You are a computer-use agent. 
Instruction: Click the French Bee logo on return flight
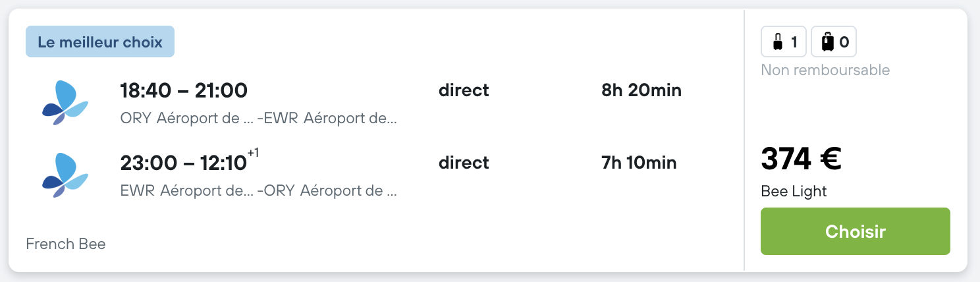(65, 175)
